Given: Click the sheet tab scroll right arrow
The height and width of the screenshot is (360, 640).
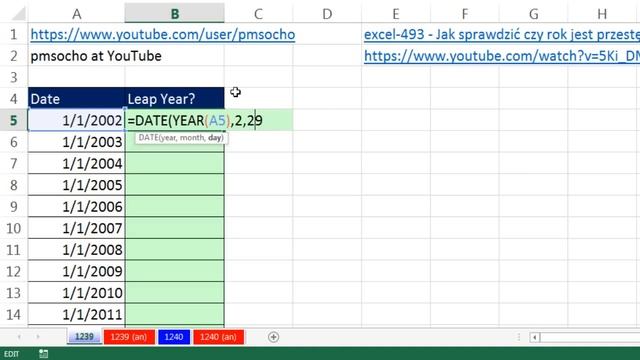Looking at the screenshot, I should pyautogui.click(x=38, y=337).
